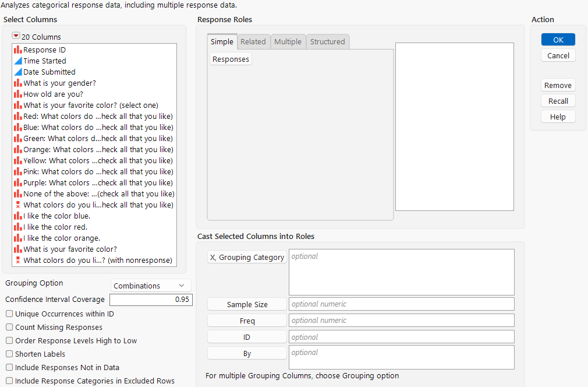Switch to the Related tab
588x387 pixels.
[253, 41]
